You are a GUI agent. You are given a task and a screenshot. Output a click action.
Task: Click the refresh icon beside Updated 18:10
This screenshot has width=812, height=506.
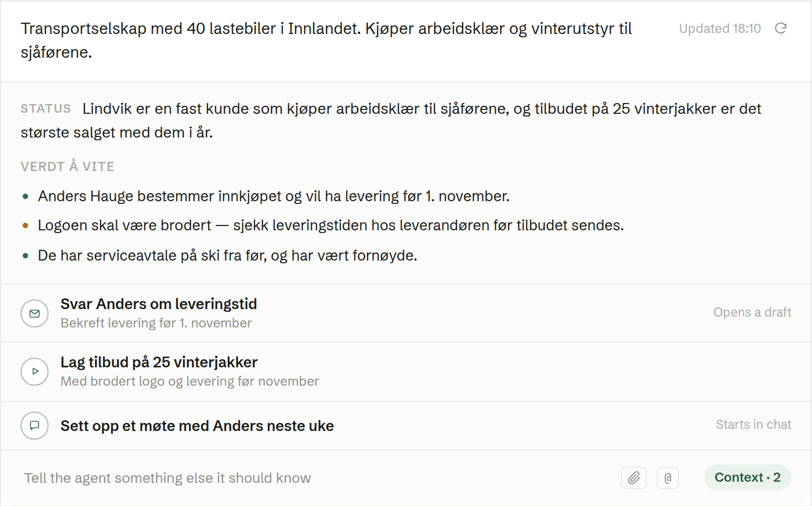tap(781, 28)
